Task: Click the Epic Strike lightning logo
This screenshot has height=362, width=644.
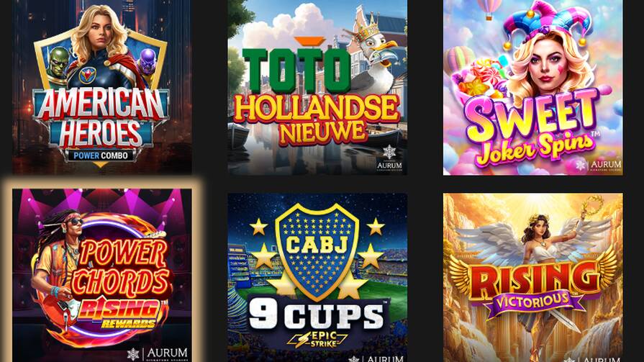Action: click(317, 340)
